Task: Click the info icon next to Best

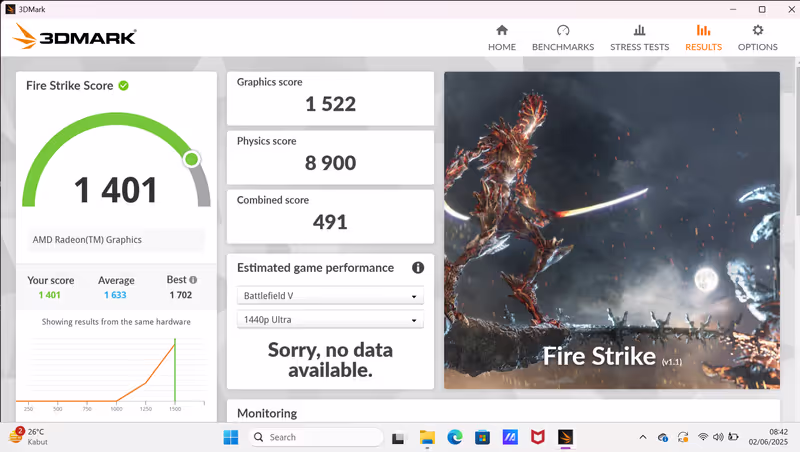Action: [193, 280]
